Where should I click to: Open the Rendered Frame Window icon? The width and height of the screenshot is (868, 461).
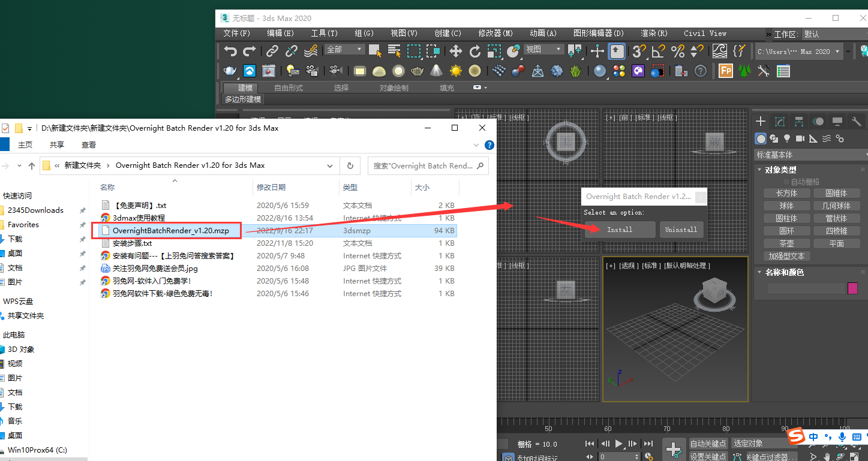tap(269, 71)
